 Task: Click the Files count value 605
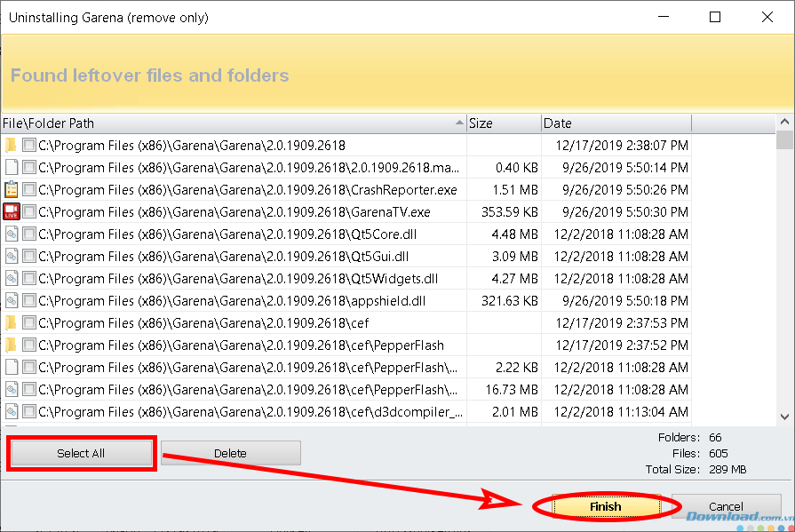pyautogui.click(x=718, y=453)
